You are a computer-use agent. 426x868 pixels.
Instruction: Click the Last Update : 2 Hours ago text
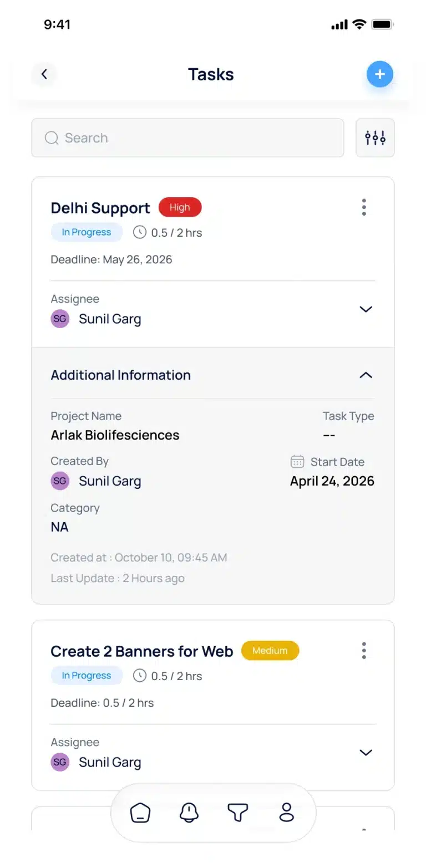tap(118, 578)
